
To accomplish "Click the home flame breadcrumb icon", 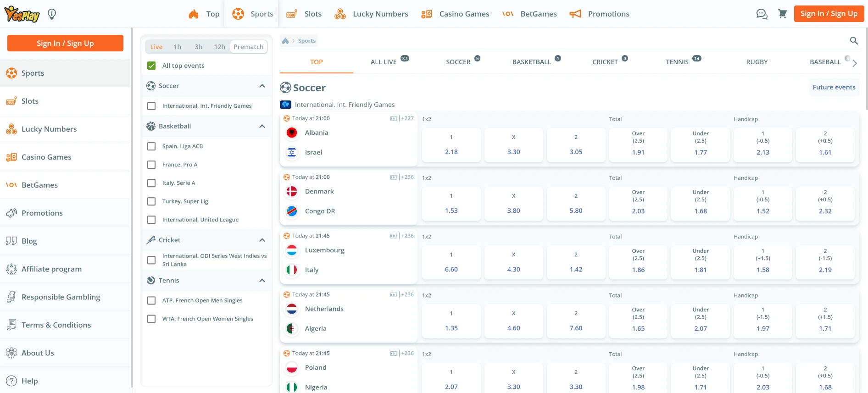I will coord(285,41).
